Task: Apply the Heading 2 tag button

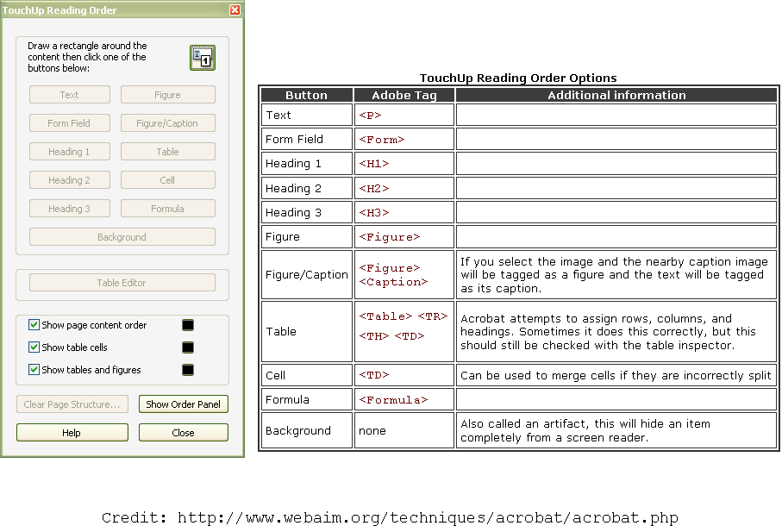Action: point(69,180)
